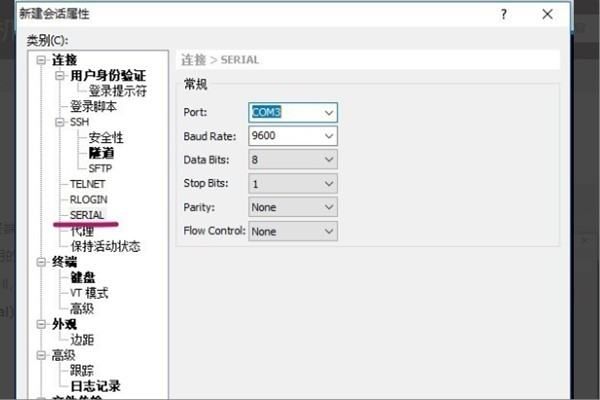Collapse the 外观 tree node
600x400 pixels.
click(41, 324)
